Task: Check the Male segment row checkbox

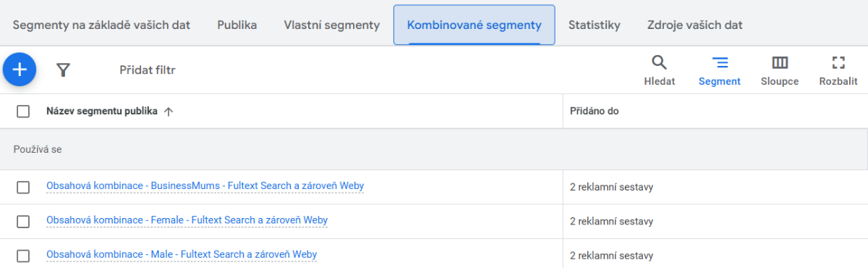Action: pyautogui.click(x=23, y=256)
